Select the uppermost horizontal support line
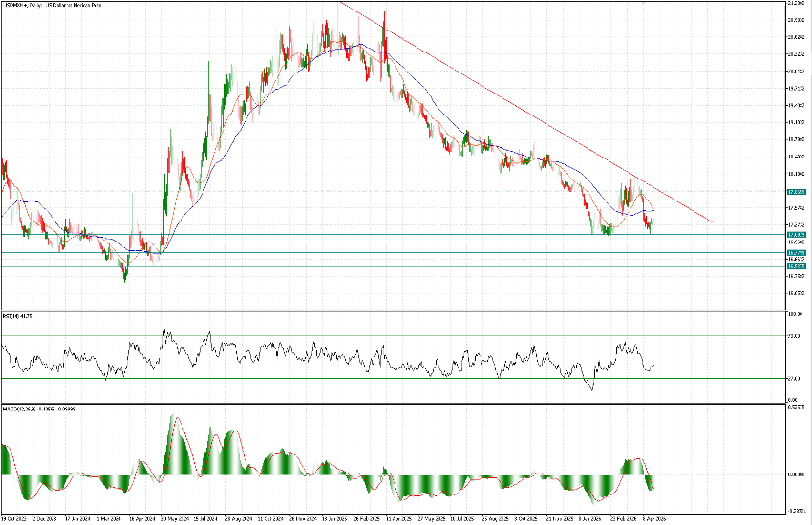 tap(382, 234)
